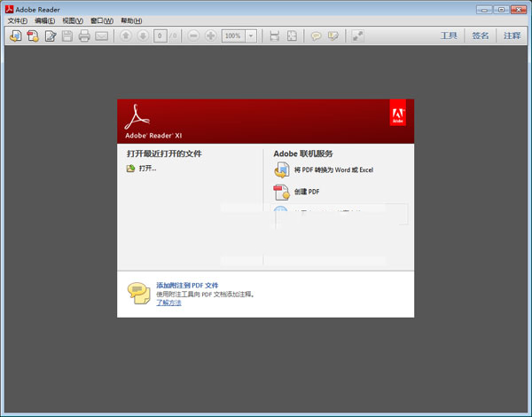Open the zoom level dropdown arrow
Image resolution: width=532 pixels, height=417 pixels.
251,35
